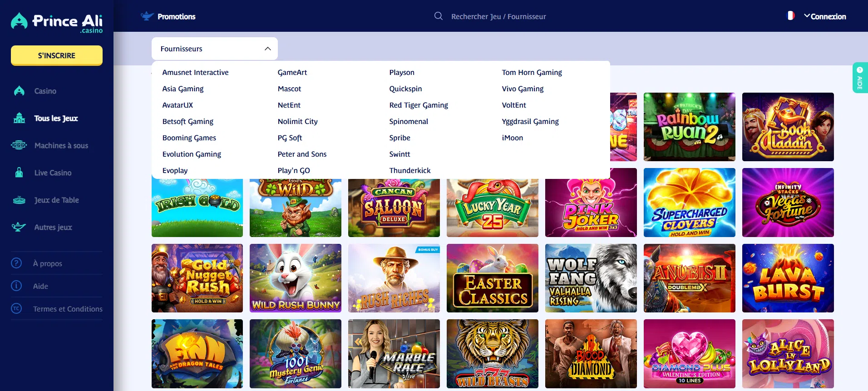Open Rainbow Ryan 2 game thumbnail
868x391 pixels.
click(x=689, y=127)
